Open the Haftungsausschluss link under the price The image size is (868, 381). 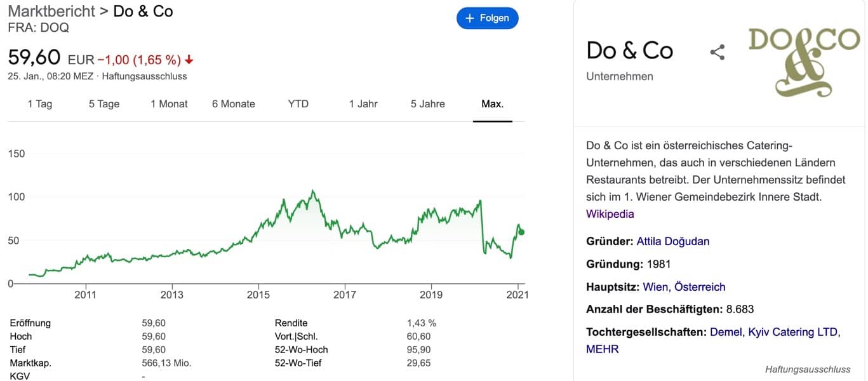tap(145, 76)
